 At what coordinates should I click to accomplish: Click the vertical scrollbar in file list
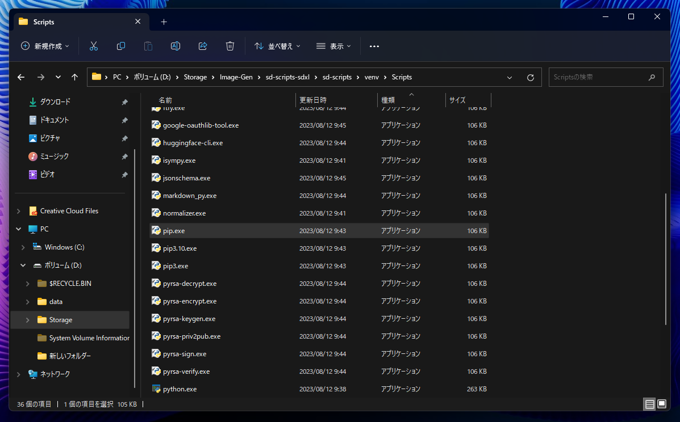tap(665, 258)
